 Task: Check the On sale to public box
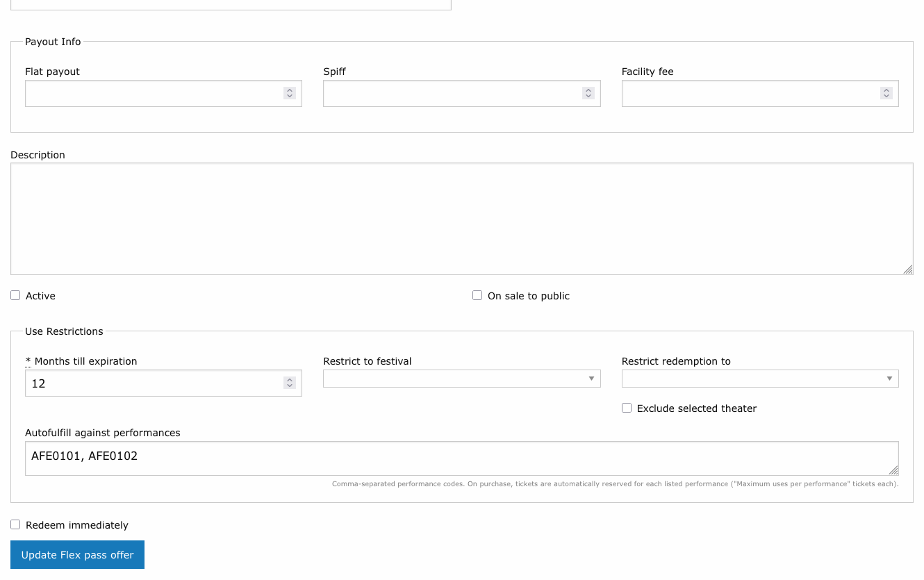pyautogui.click(x=477, y=295)
